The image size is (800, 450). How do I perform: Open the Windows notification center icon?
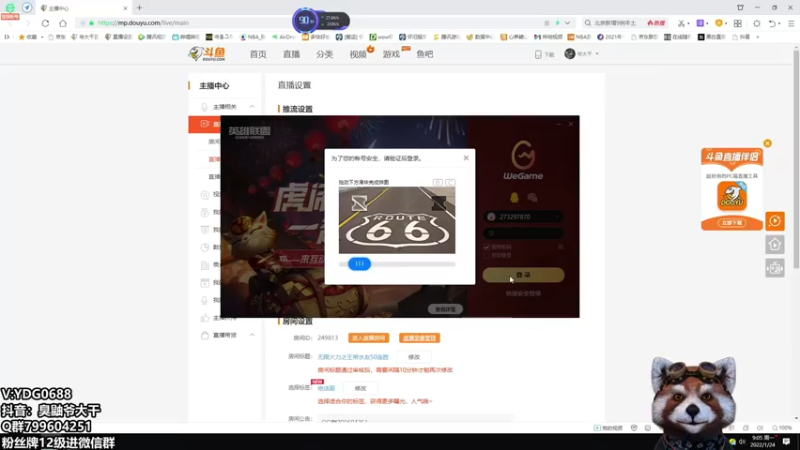click(786, 442)
